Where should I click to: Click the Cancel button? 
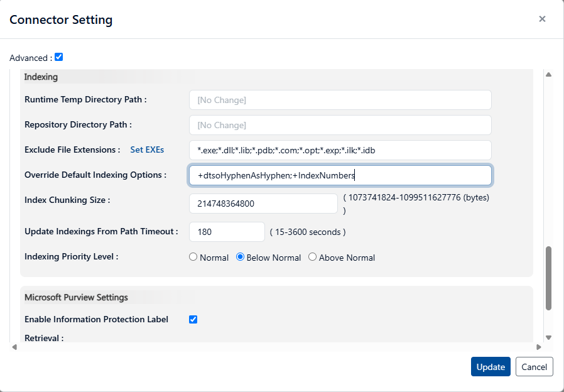(534, 367)
